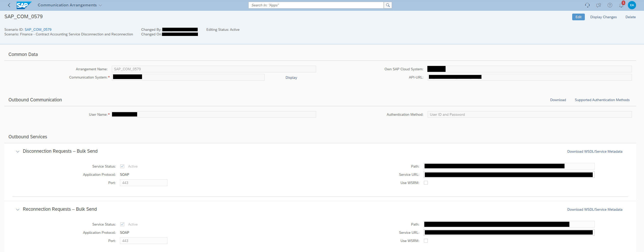Toggle Use WSRM for Disconnection Requests
Viewport: 644px width, 252px height.
point(426,183)
